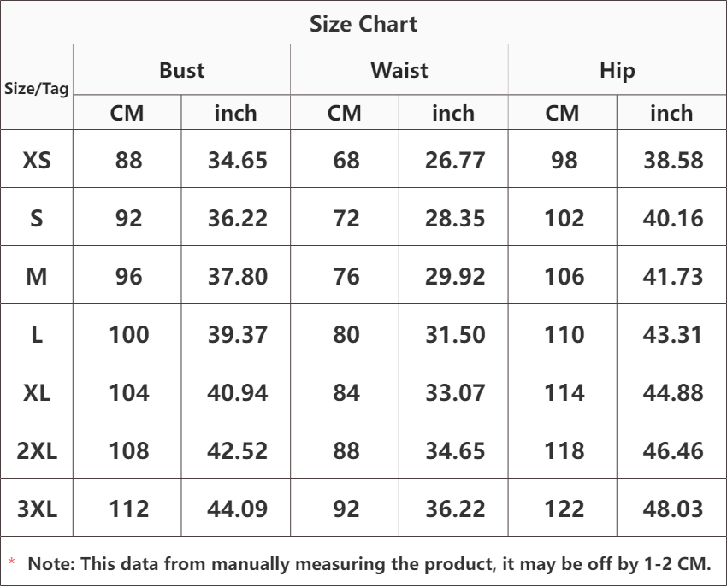This screenshot has height=588, width=727.
Task: Click bust CM value 100 for L
Action: [x=129, y=334]
